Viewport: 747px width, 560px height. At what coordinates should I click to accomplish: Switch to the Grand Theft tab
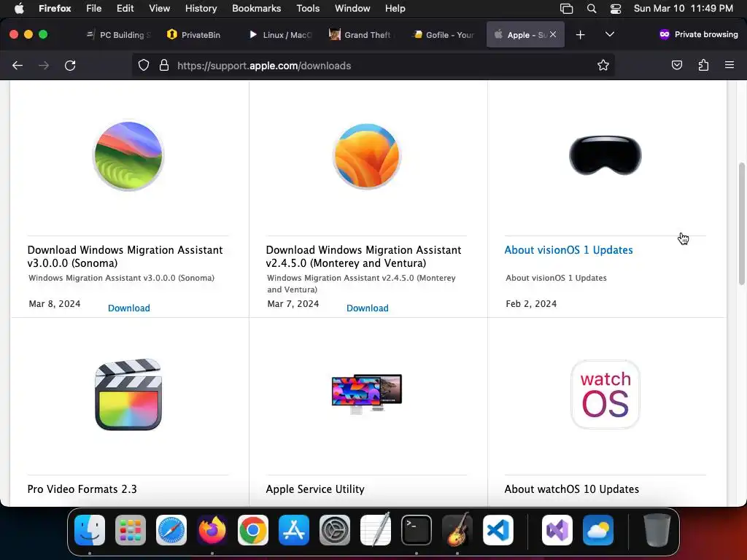[362, 35]
